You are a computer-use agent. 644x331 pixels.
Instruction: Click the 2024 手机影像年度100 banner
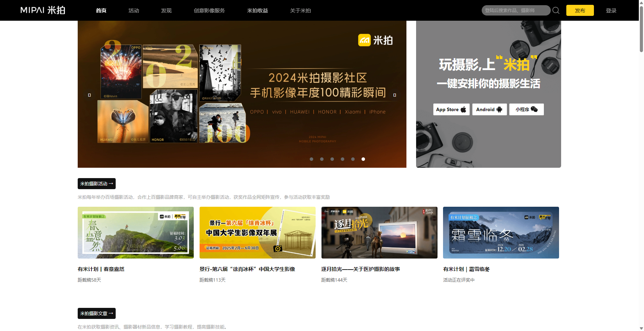click(x=242, y=94)
